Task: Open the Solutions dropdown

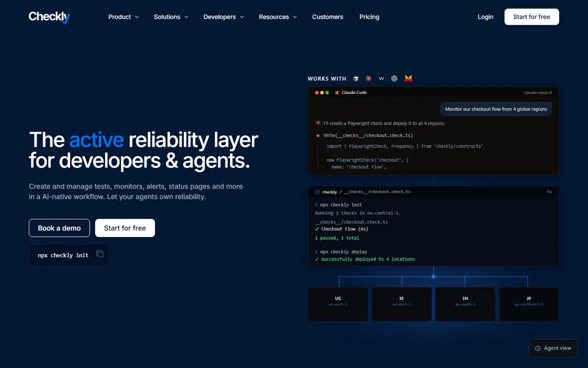Action: pyautogui.click(x=171, y=17)
